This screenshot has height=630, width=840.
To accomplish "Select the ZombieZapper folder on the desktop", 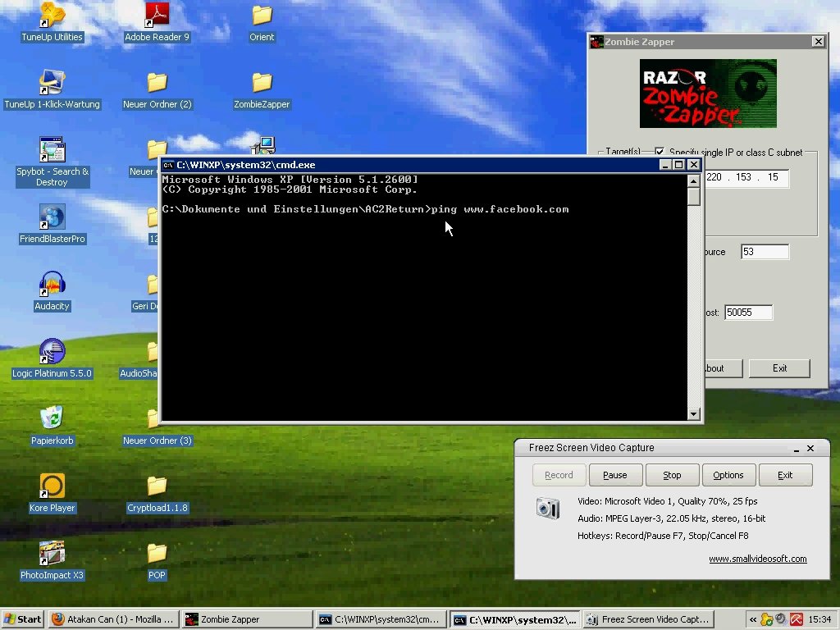I will (262, 89).
